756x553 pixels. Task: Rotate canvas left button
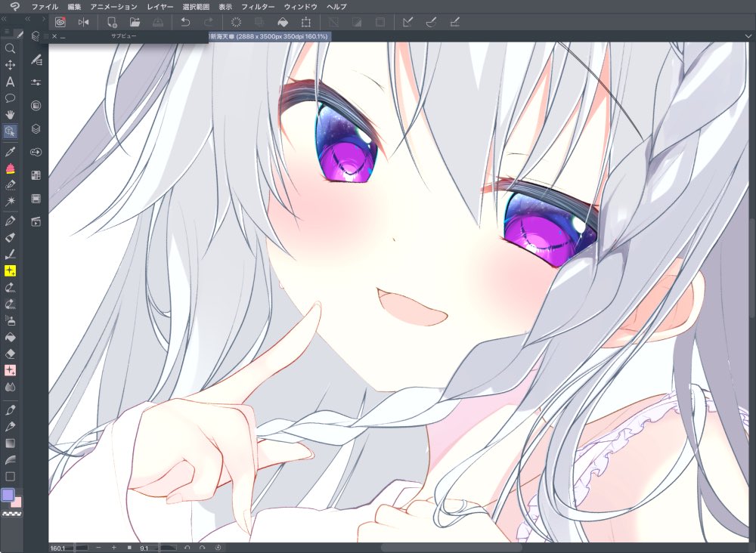[187, 548]
